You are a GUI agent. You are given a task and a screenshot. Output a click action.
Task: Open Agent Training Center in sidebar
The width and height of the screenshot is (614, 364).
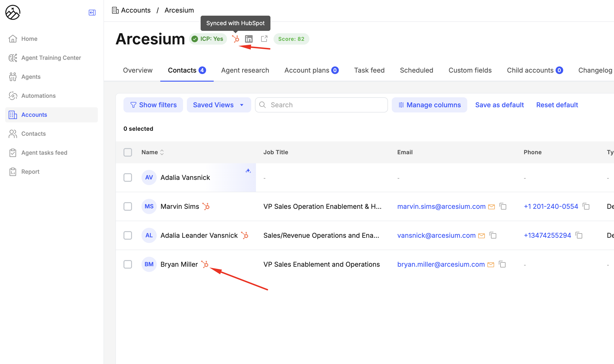pos(51,58)
